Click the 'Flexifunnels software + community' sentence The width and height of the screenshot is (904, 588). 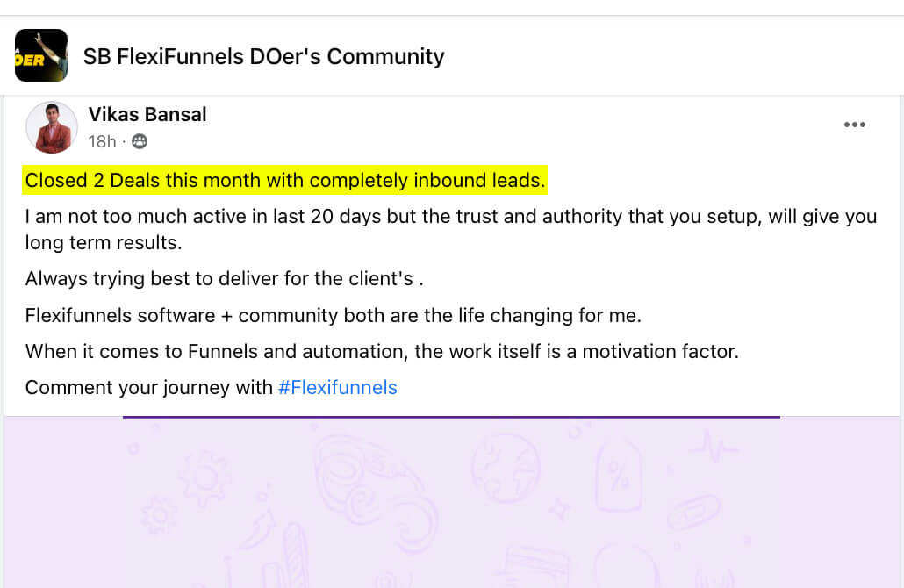click(346, 315)
